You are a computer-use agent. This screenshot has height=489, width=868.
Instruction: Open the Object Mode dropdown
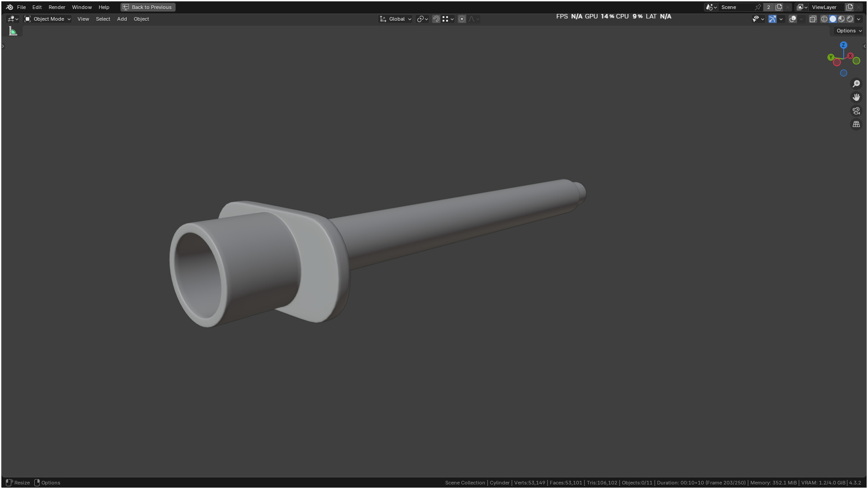[x=47, y=19]
